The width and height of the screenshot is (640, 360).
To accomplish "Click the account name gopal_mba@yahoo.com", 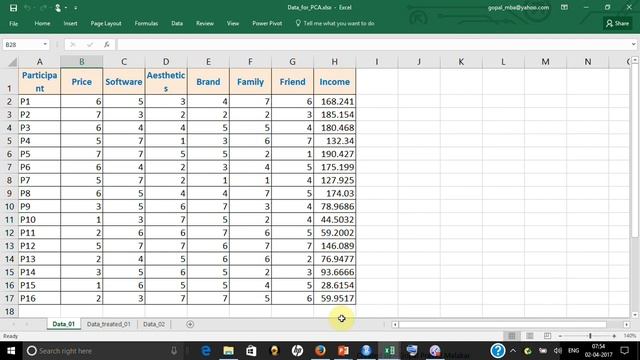I will (x=518, y=7).
